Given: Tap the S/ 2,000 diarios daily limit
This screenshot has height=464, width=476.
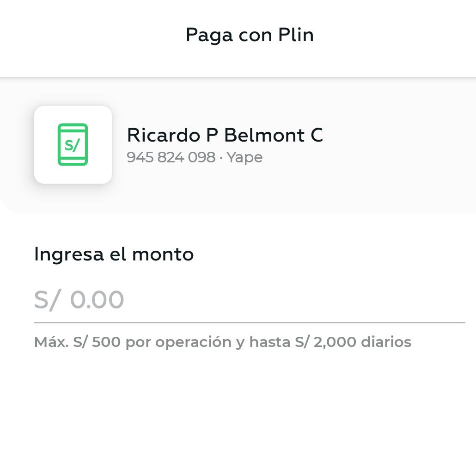Looking at the screenshot, I should pos(353,342).
